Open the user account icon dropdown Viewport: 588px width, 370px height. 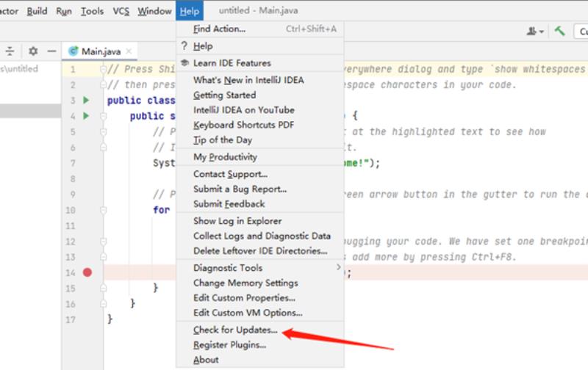(x=535, y=31)
